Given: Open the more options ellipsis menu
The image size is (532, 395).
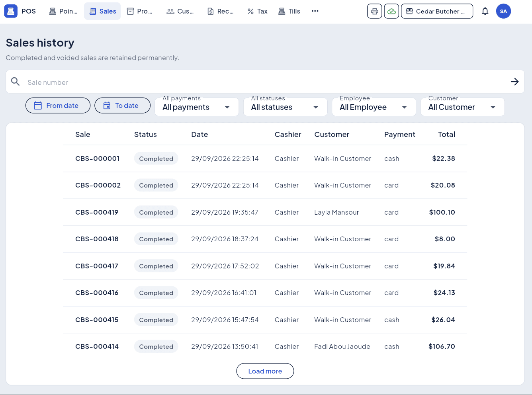Looking at the screenshot, I should pyautogui.click(x=315, y=11).
